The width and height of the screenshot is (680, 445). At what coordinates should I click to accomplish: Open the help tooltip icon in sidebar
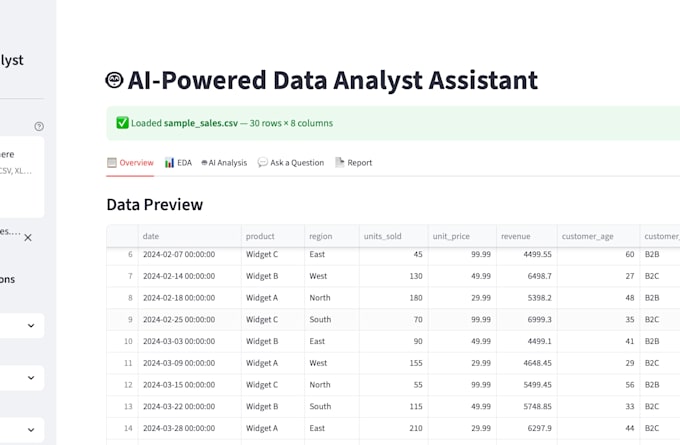39,126
